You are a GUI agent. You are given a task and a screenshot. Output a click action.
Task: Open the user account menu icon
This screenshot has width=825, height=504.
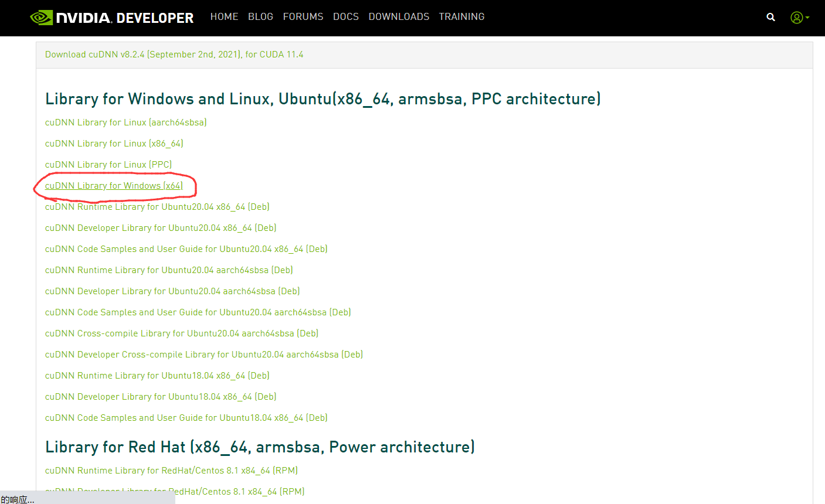click(800, 18)
